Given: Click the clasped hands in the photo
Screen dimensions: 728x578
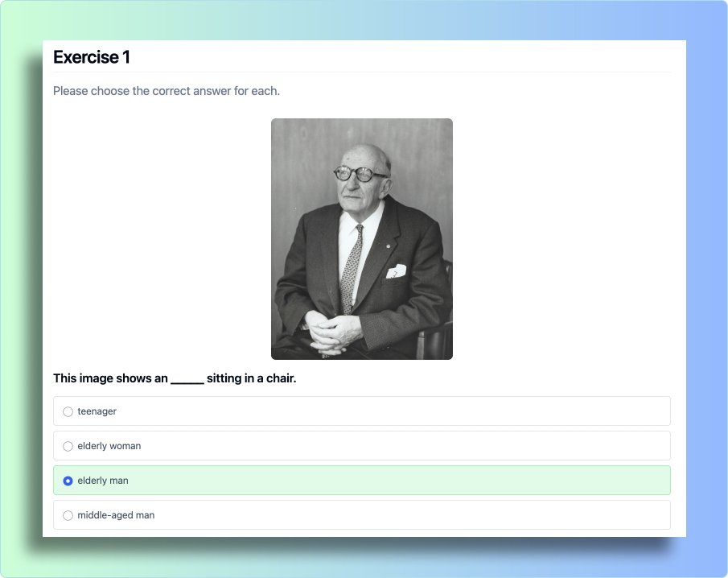Looking at the screenshot, I should [332, 332].
